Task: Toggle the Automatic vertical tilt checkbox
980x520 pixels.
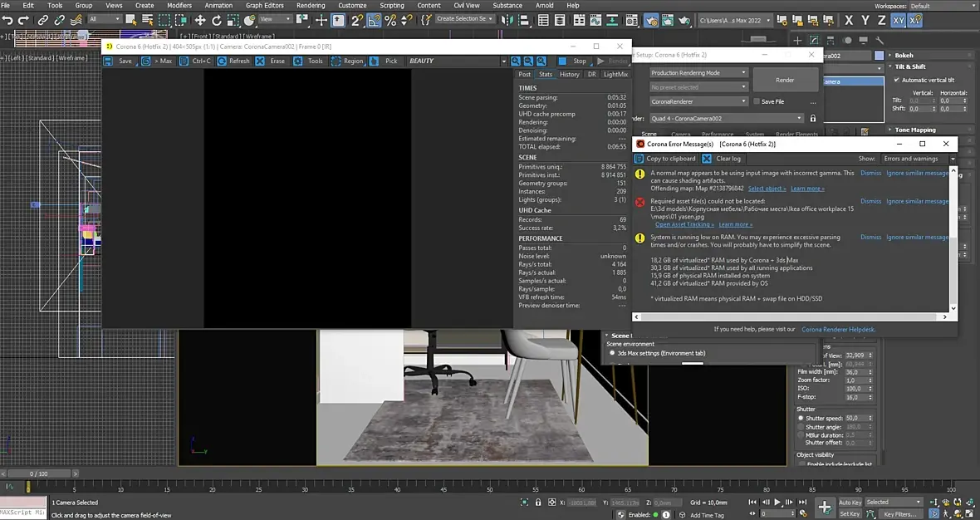Action: click(896, 80)
